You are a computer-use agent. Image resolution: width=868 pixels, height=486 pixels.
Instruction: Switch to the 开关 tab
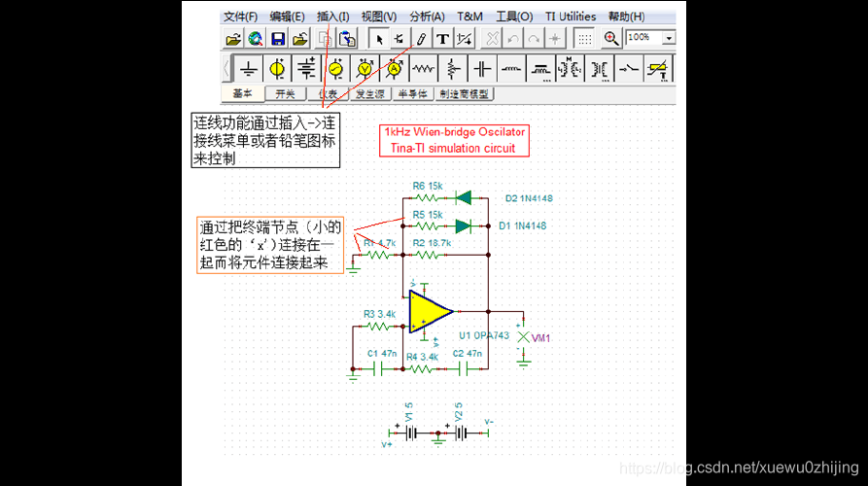(285, 94)
